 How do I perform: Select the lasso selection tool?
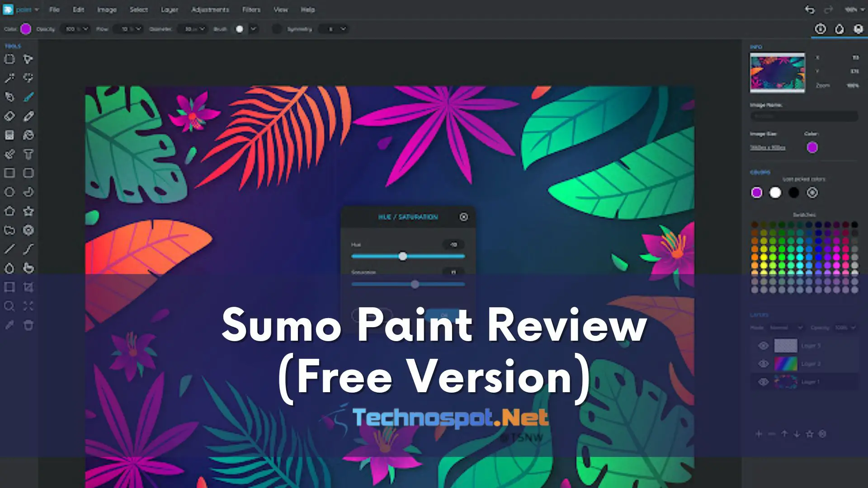pos(28,78)
